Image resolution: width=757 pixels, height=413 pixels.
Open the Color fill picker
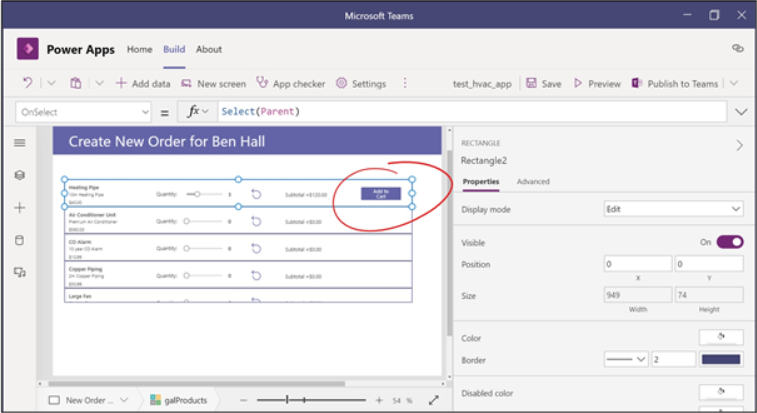coord(721,337)
